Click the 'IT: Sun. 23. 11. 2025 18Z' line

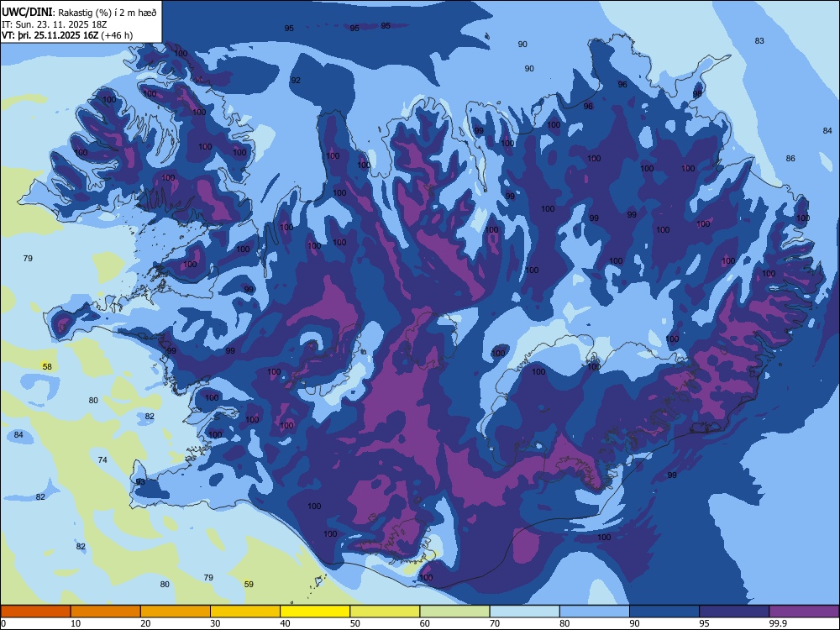point(54,24)
